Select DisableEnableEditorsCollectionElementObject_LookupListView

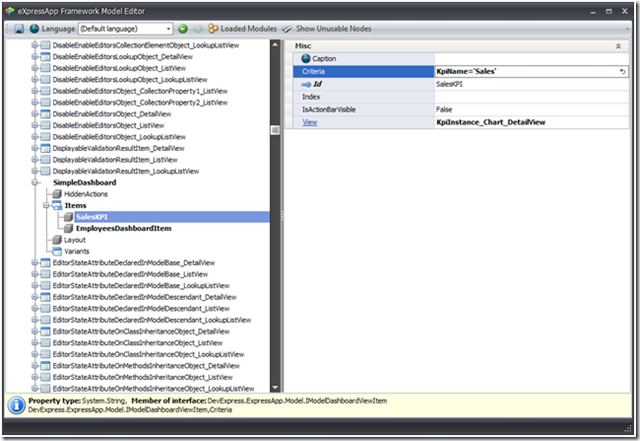[146, 45]
